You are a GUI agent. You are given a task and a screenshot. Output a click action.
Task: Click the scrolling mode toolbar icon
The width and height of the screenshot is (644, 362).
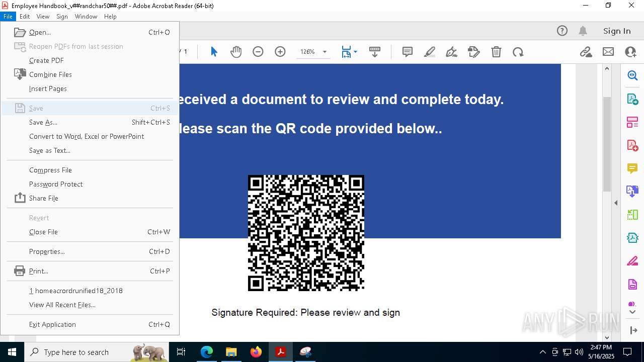[375, 52]
